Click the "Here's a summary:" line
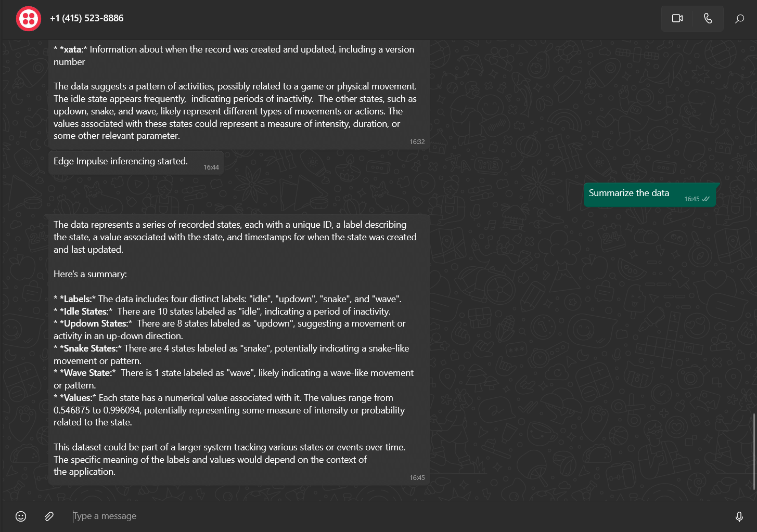The width and height of the screenshot is (757, 532). point(91,274)
